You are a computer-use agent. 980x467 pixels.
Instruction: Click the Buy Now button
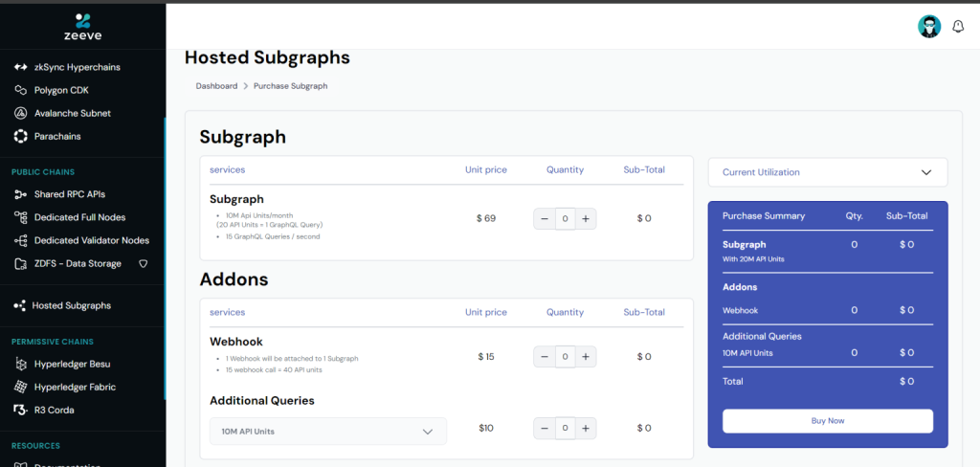[828, 421]
